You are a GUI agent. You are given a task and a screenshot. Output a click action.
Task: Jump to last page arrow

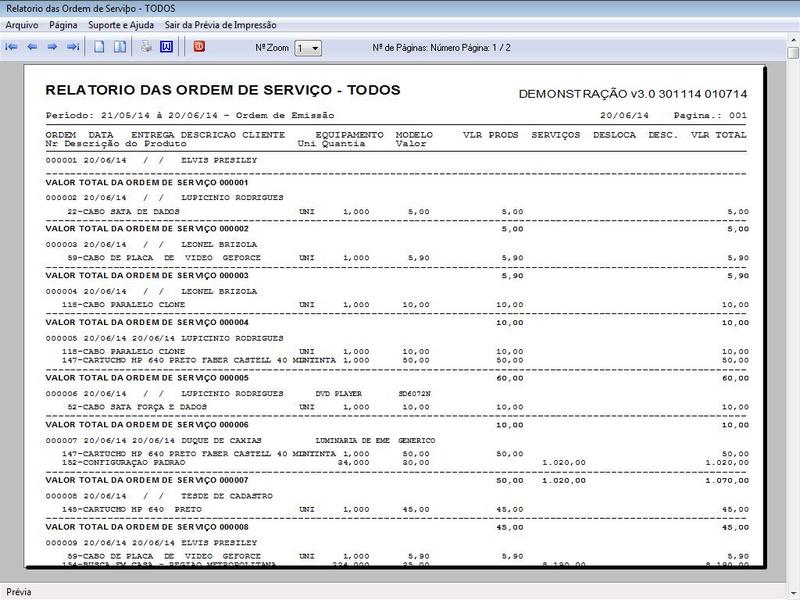tap(73, 47)
